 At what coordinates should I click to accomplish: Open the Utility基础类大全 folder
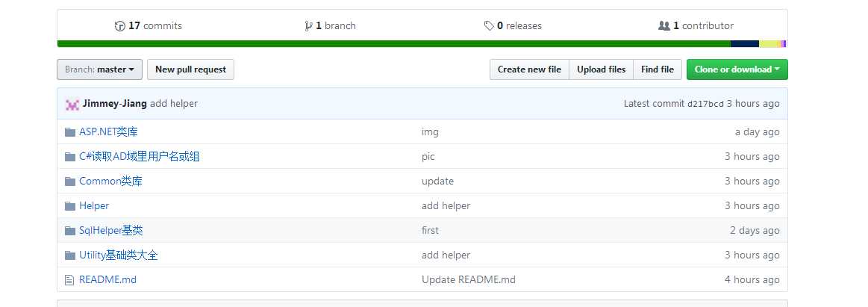[x=119, y=255]
